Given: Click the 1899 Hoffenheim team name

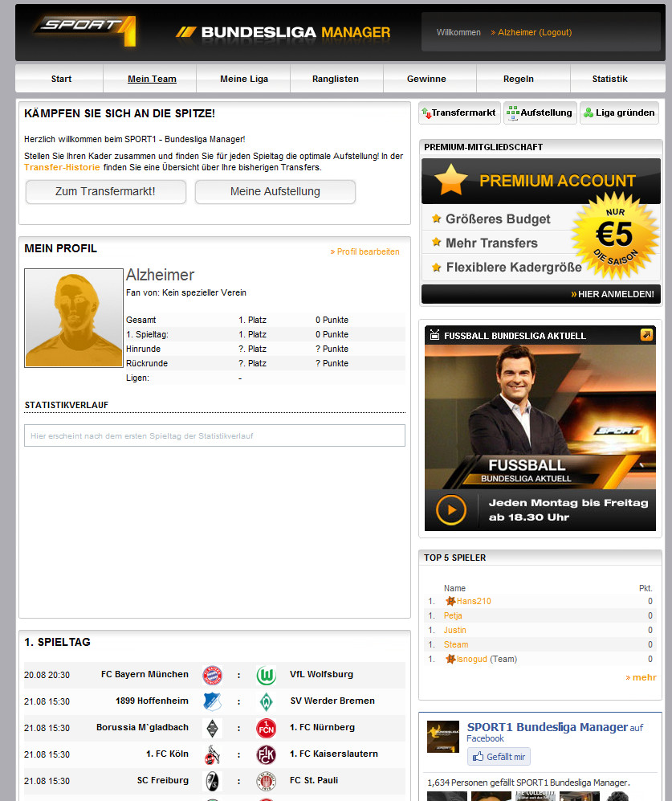Looking at the screenshot, I should pos(152,701).
